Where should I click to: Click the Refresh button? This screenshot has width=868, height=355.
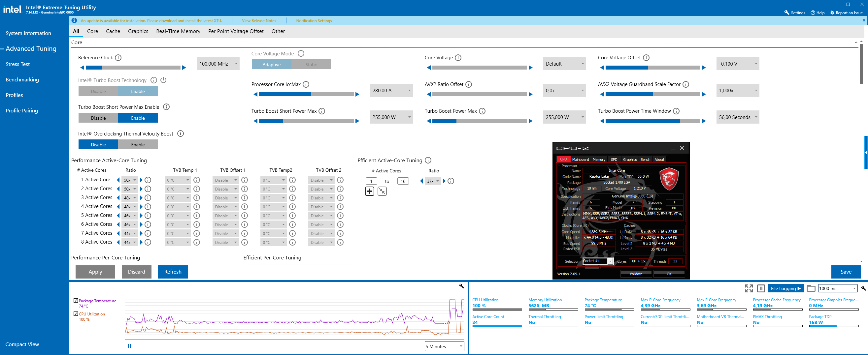(x=173, y=272)
